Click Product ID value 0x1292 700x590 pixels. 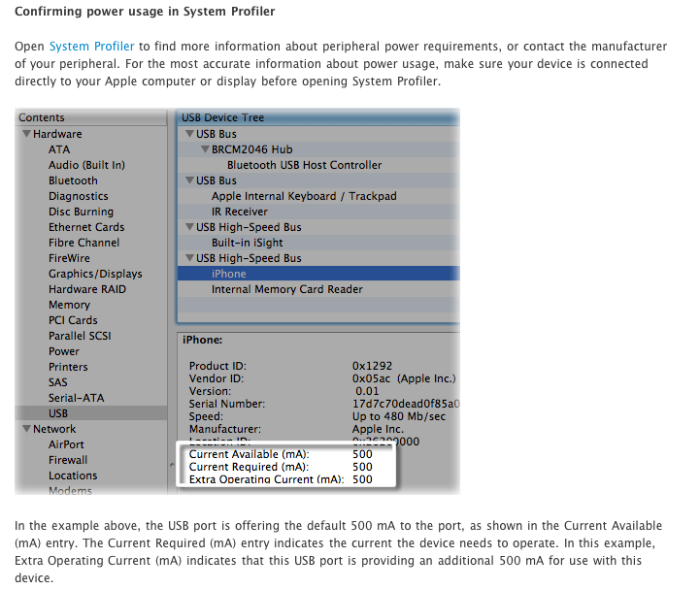click(x=372, y=366)
